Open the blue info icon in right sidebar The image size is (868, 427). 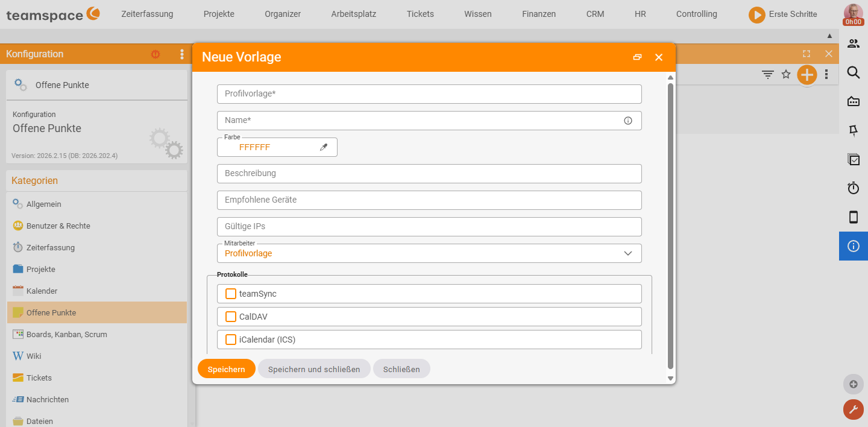click(x=854, y=246)
